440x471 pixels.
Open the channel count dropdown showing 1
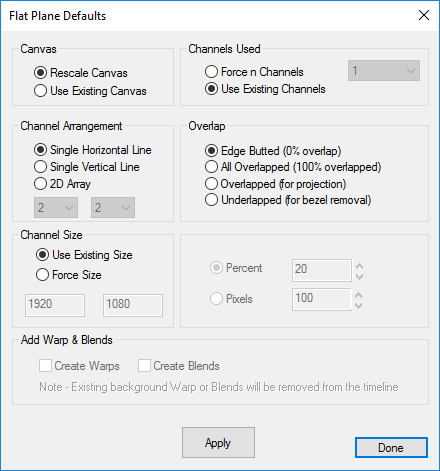coord(384,71)
